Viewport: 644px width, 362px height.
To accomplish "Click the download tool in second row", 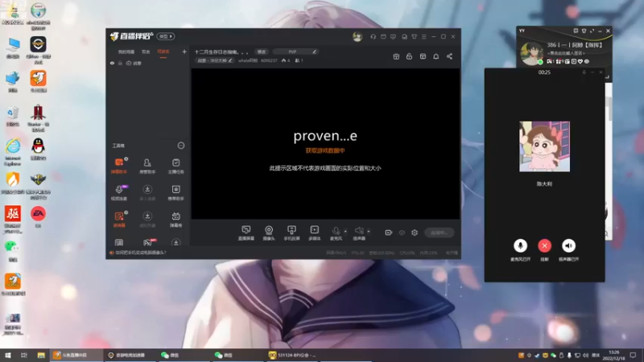I will [147, 192].
